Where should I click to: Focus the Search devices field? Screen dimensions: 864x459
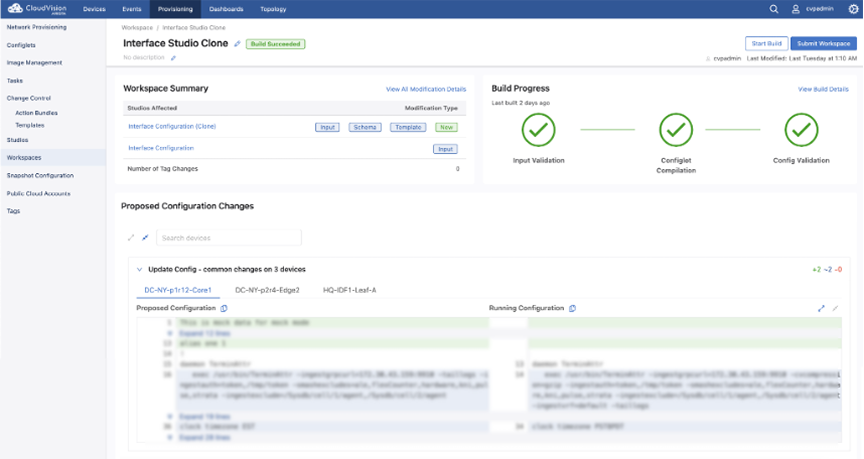(229, 238)
